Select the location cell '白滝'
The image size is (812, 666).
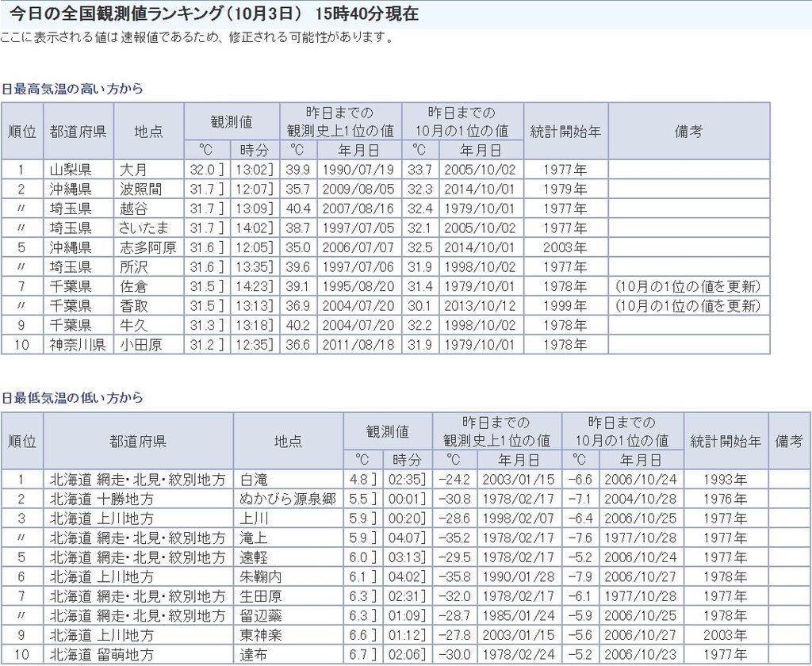[289, 480]
